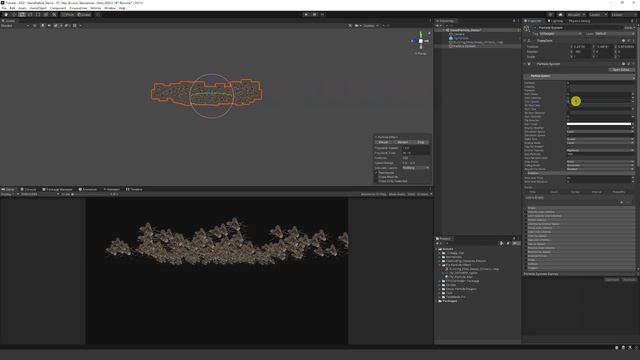
Task: Toggle the Show Bounds checkbox
Action: click(x=376, y=177)
